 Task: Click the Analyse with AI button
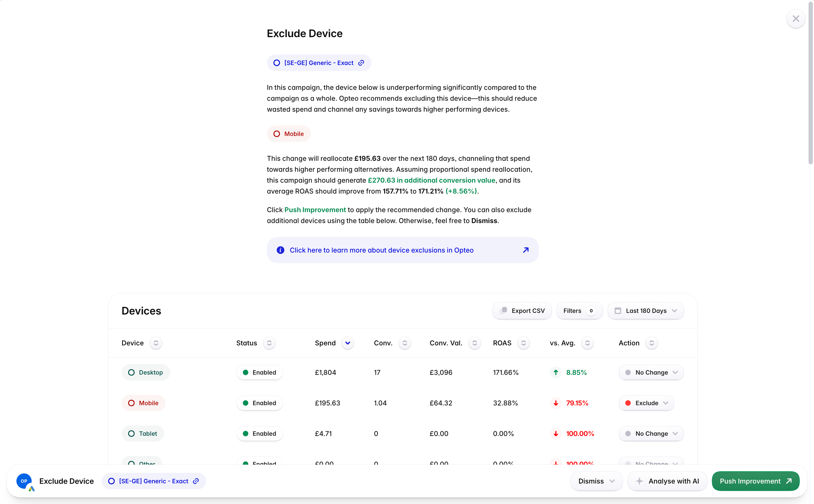(x=667, y=481)
